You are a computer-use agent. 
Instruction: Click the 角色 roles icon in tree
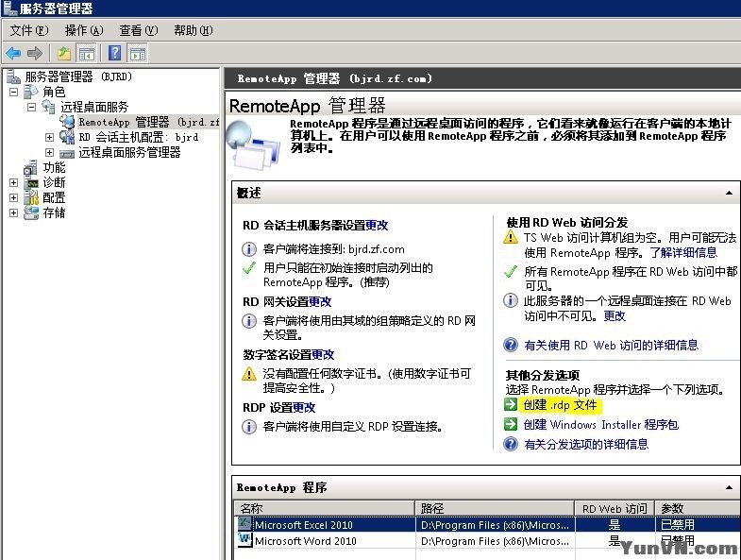click(31, 92)
